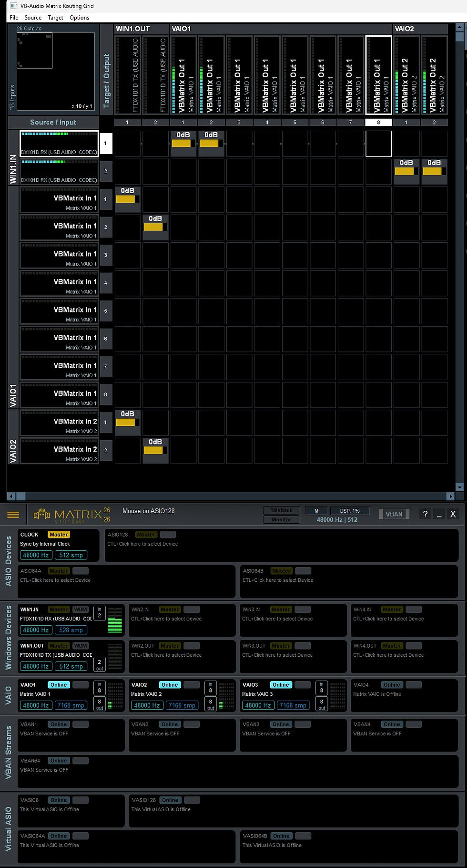Toggle Master for the ASIO128 device
The image size is (467, 868).
(146, 535)
